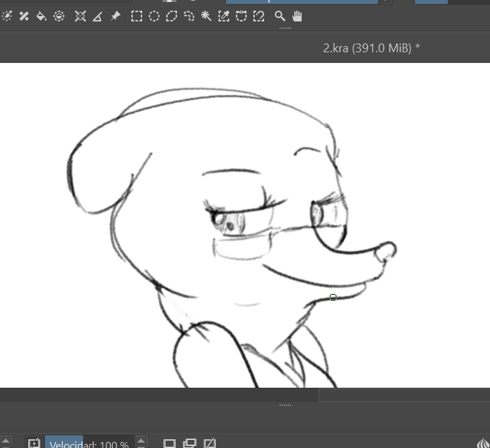Remove the current animation frame

pos(210,443)
